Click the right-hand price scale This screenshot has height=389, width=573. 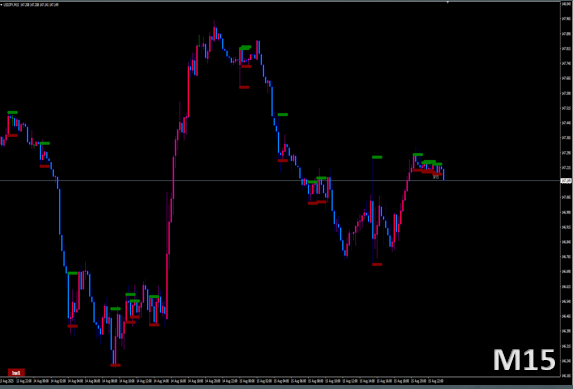point(566,189)
